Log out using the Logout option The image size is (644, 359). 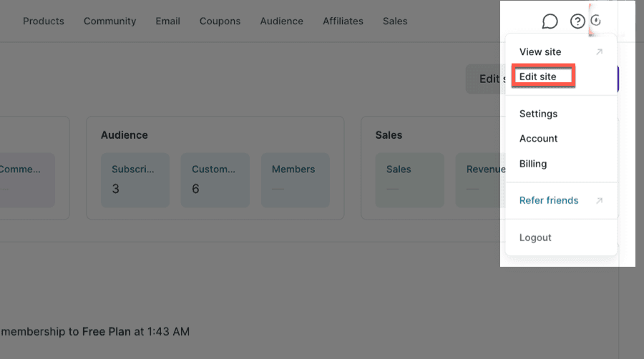click(x=535, y=238)
